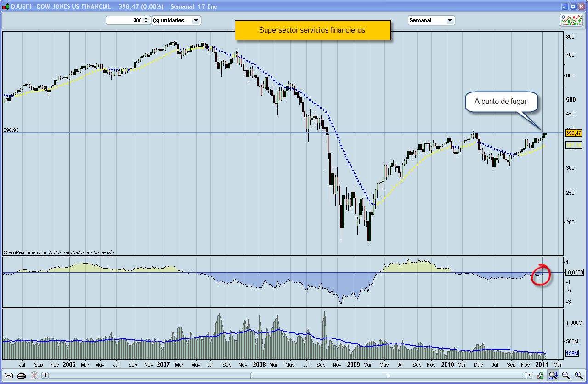
Task: Open the '(x) unidades' dropdown
Action: pos(176,20)
